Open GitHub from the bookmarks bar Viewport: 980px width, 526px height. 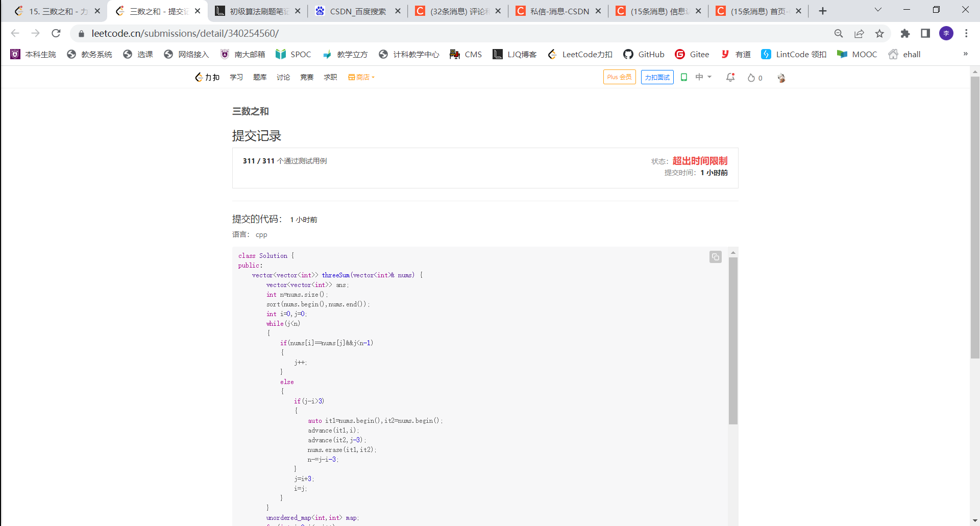pos(644,54)
